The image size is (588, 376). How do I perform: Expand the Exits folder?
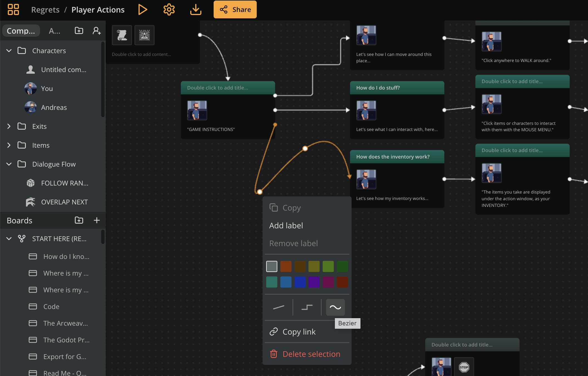click(x=9, y=126)
